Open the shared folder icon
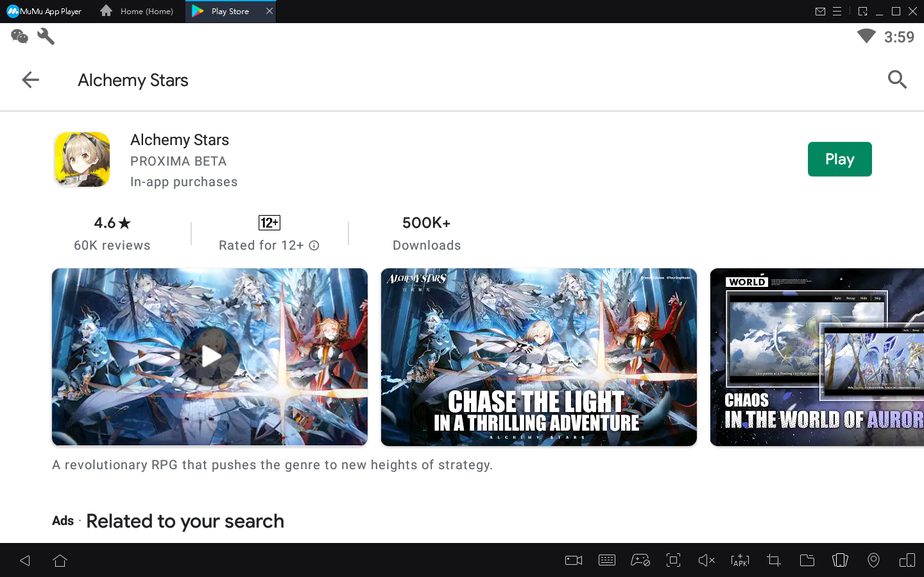Image resolution: width=924 pixels, height=577 pixels. (x=807, y=560)
